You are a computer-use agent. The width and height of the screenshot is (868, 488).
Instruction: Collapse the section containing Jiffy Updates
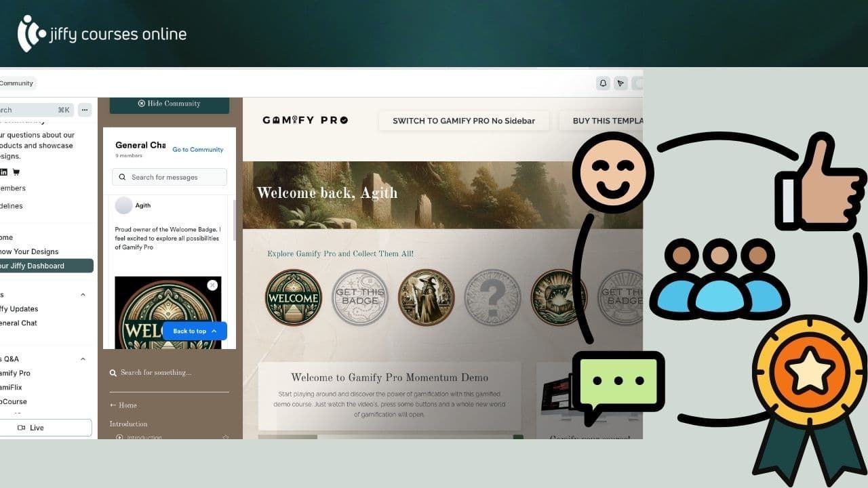point(83,295)
